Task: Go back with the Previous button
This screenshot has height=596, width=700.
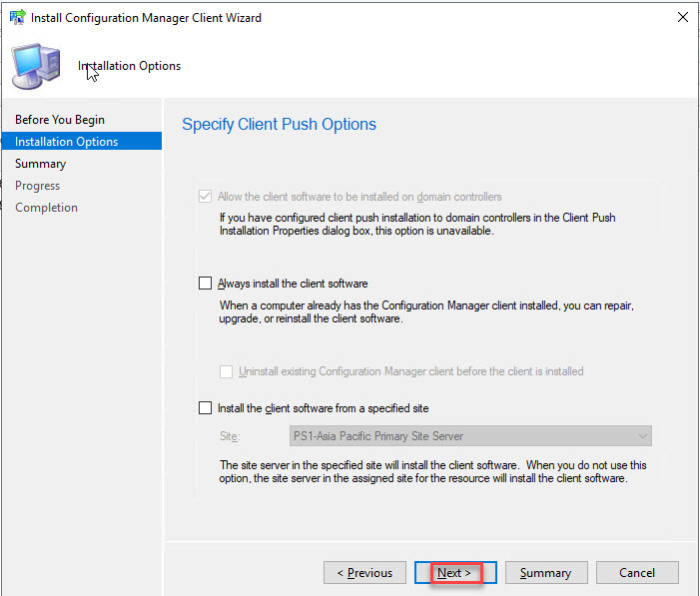Action: coord(364,573)
